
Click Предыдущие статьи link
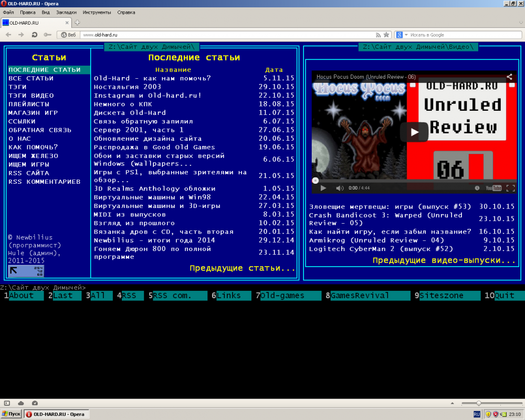243,268
